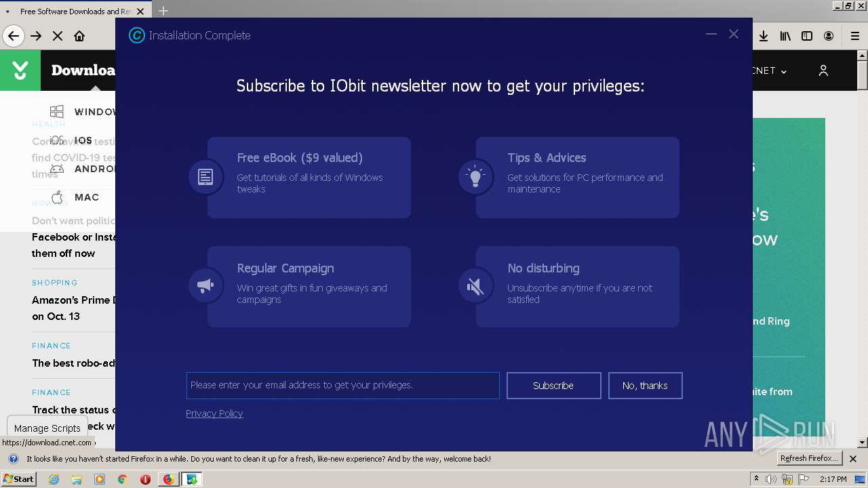
Task: Expand the CNET dropdown in site header
Action: coord(770,70)
